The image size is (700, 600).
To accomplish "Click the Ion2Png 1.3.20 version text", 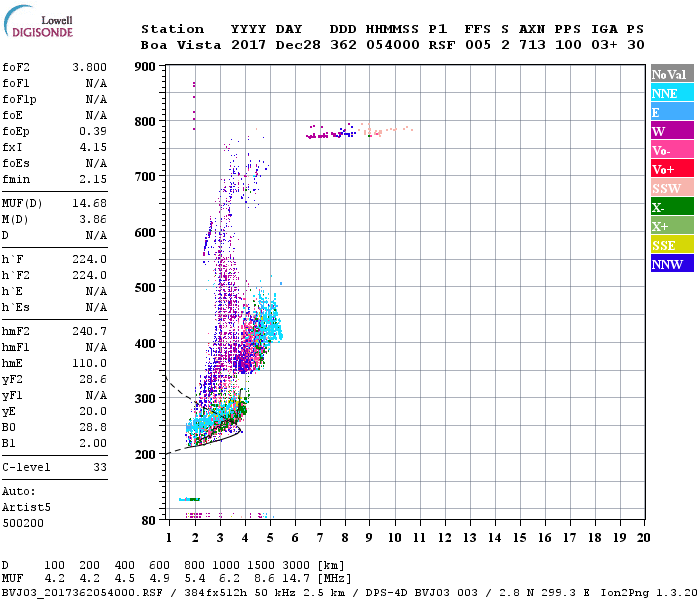I will [x=649, y=592].
